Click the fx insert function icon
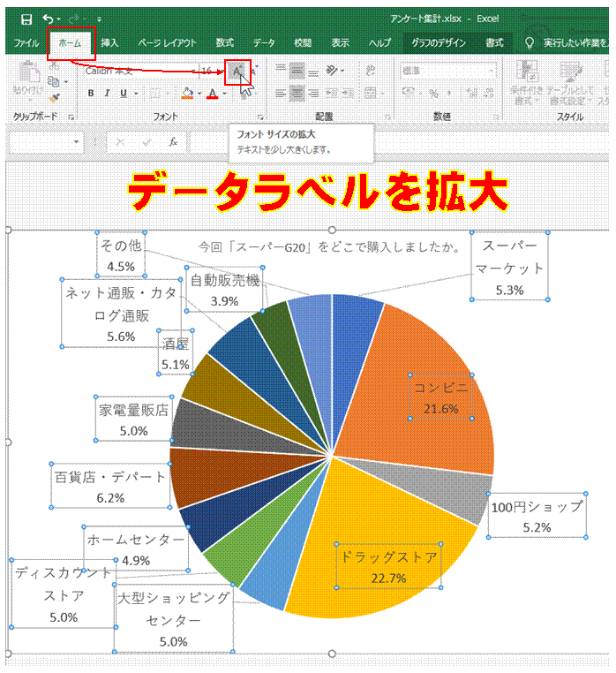616x673 pixels. (x=173, y=142)
